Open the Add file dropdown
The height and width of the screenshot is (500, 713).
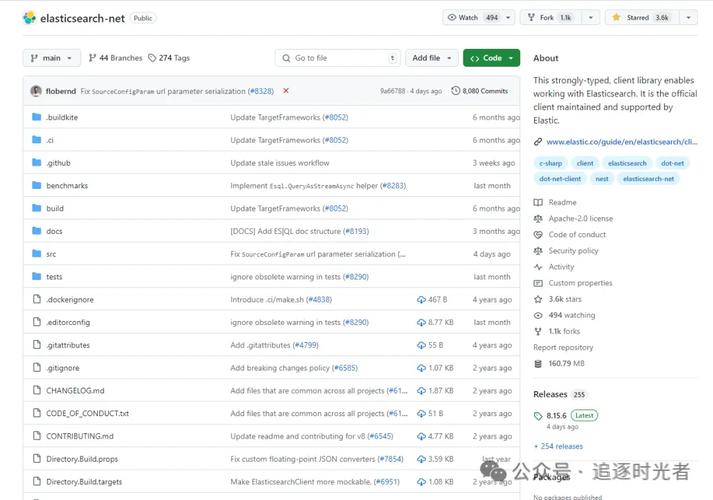click(x=432, y=58)
